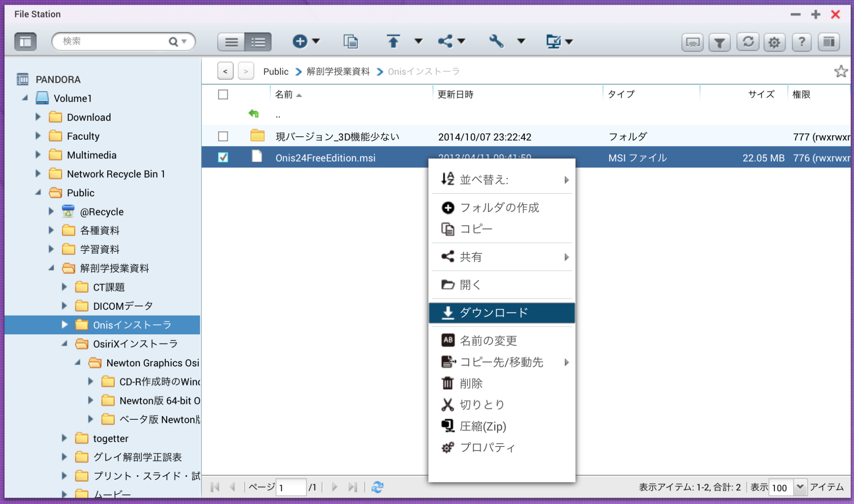Open the help question mark icon
Image resolution: width=854 pixels, height=504 pixels.
801,42
